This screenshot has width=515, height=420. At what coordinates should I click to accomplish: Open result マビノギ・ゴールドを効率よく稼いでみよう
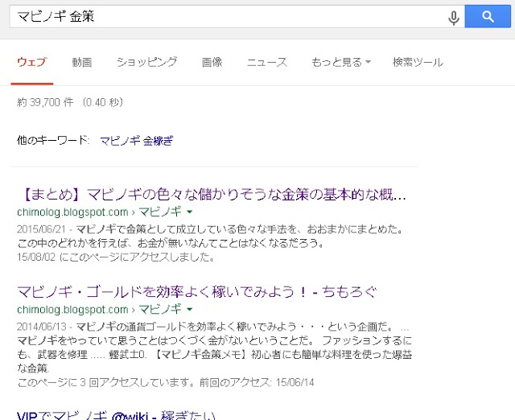point(196,291)
